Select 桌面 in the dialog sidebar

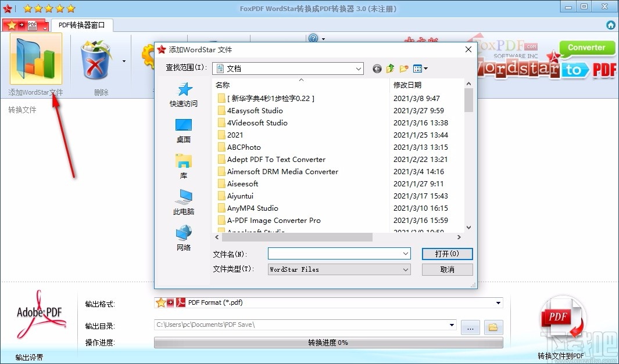point(184,129)
